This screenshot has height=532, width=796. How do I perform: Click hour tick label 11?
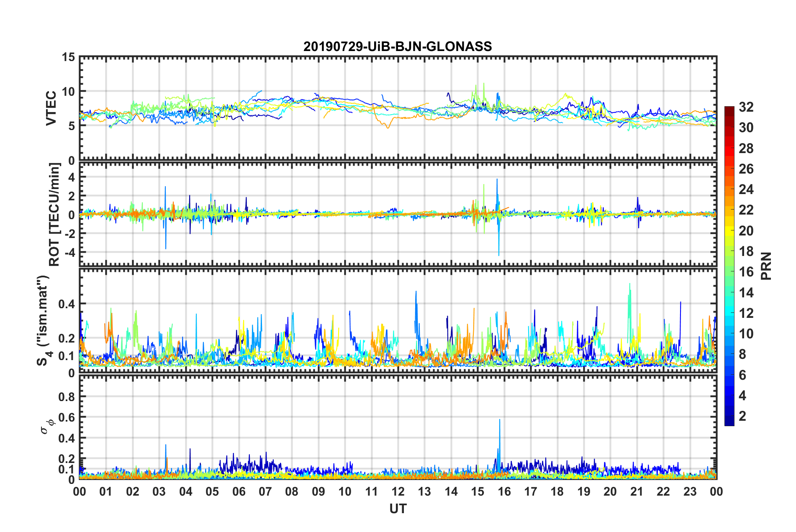(x=372, y=491)
